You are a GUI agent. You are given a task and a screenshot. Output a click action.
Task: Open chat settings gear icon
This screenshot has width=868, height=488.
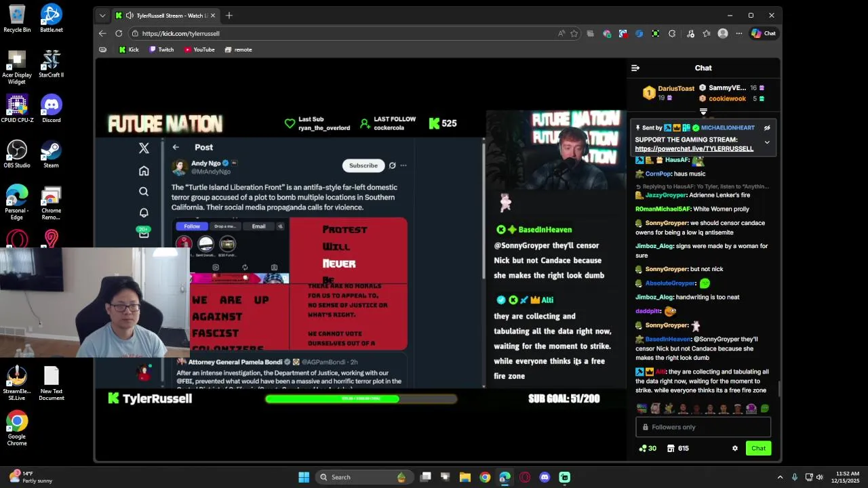tap(734, 448)
